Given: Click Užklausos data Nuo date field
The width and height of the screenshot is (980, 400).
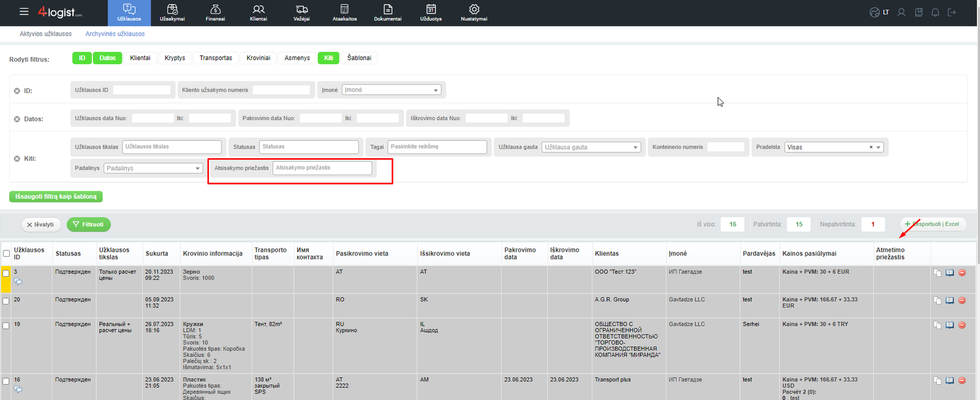Looking at the screenshot, I should 153,118.
